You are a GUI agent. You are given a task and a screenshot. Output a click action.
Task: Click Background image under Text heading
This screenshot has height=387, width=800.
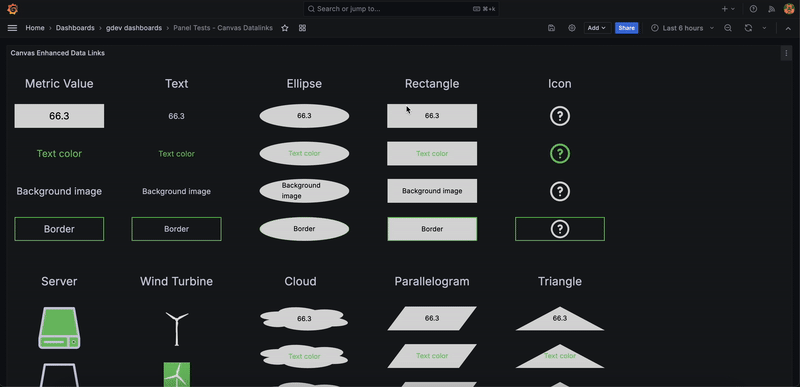[x=177, y=191]
